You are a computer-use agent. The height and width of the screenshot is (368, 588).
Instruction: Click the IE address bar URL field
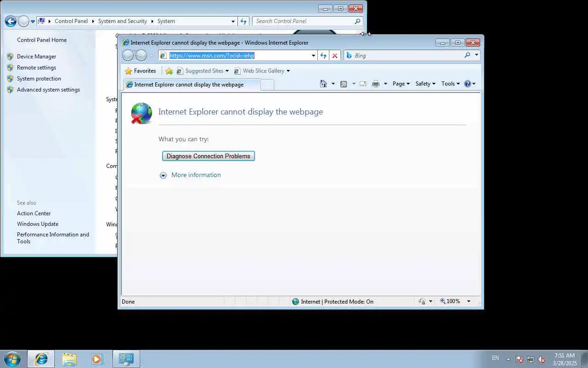(239, 56)
